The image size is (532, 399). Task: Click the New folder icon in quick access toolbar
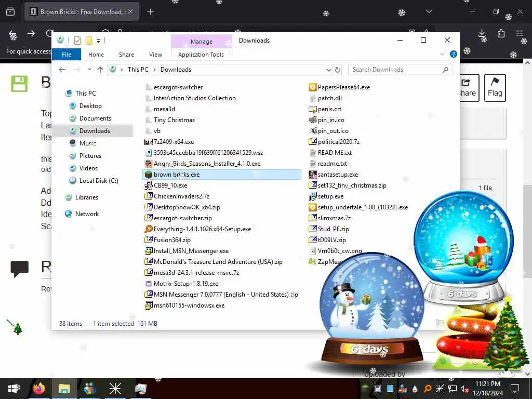point(89,41)
